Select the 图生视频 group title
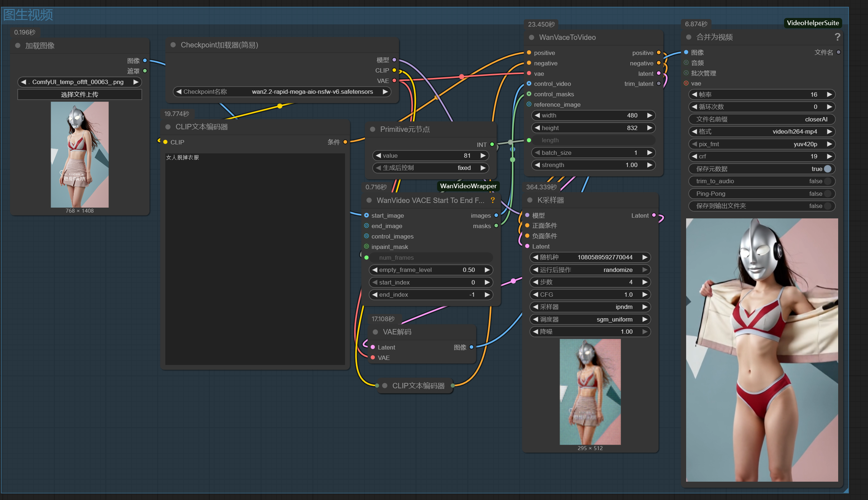The height and width of the screenshot is (500, 868). (x=28, y=15)
